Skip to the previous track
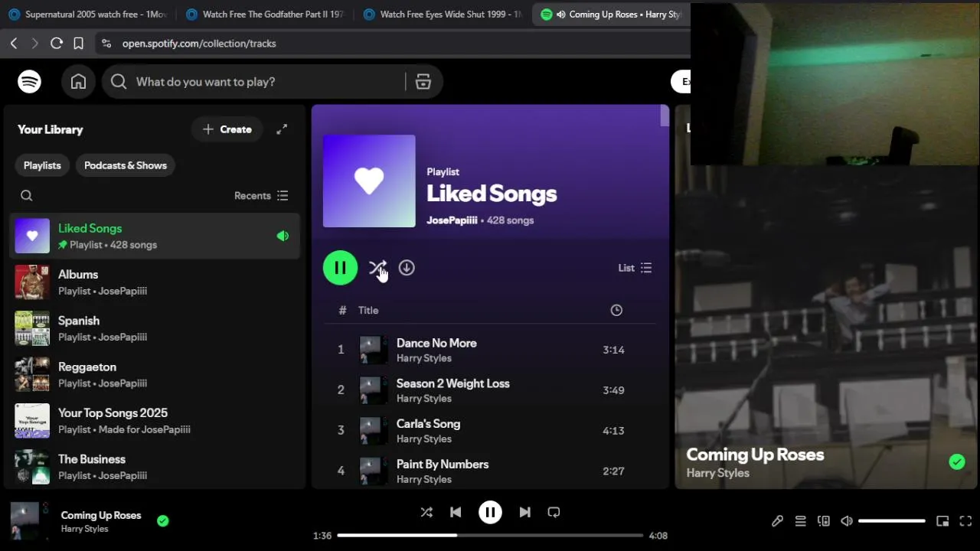Viewport: 980px width, 551px height. click(456, 513)
